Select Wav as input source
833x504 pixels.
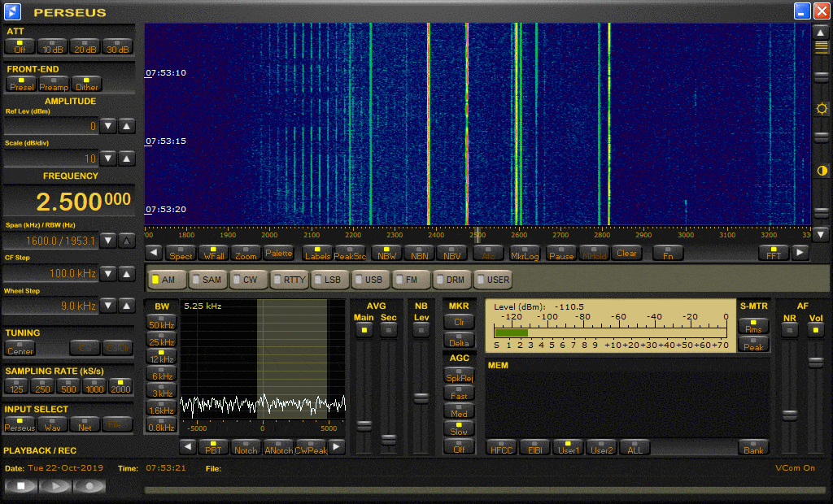(x=52, y=424)
